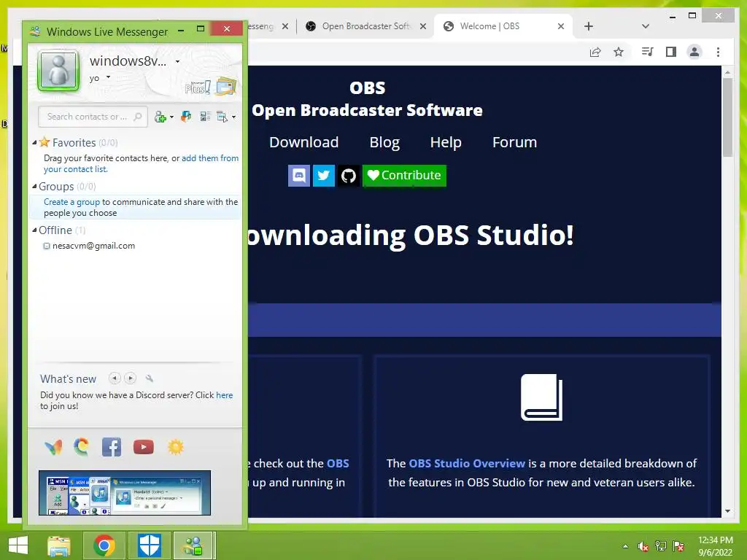Open the personal message 'yo' dropdown

pos(109,77)
